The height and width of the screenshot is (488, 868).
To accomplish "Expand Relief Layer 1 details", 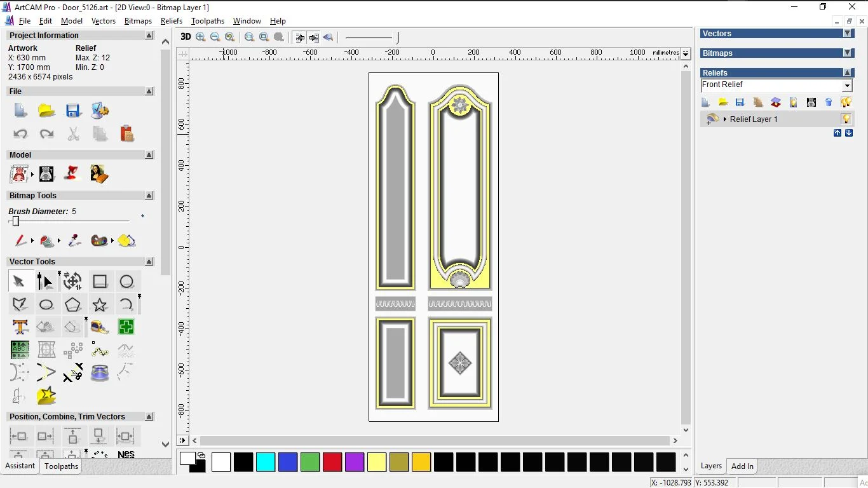I will point(725,119).
